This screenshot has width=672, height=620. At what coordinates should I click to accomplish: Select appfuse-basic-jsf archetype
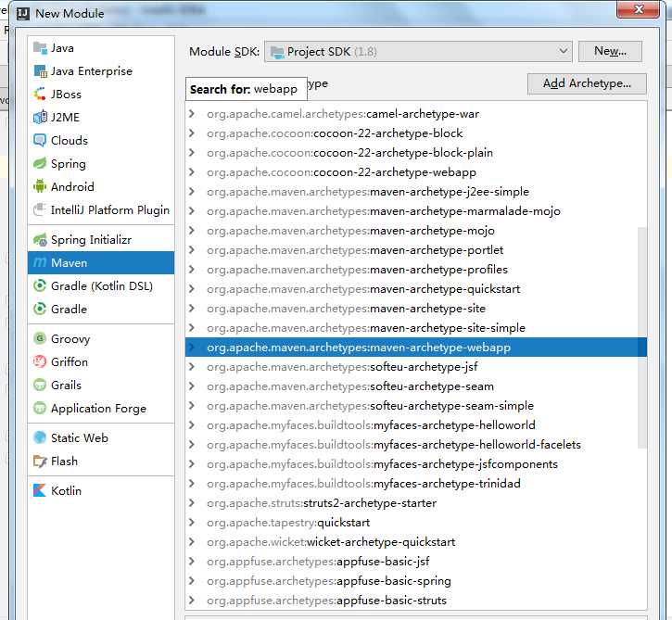click(416, 562)
